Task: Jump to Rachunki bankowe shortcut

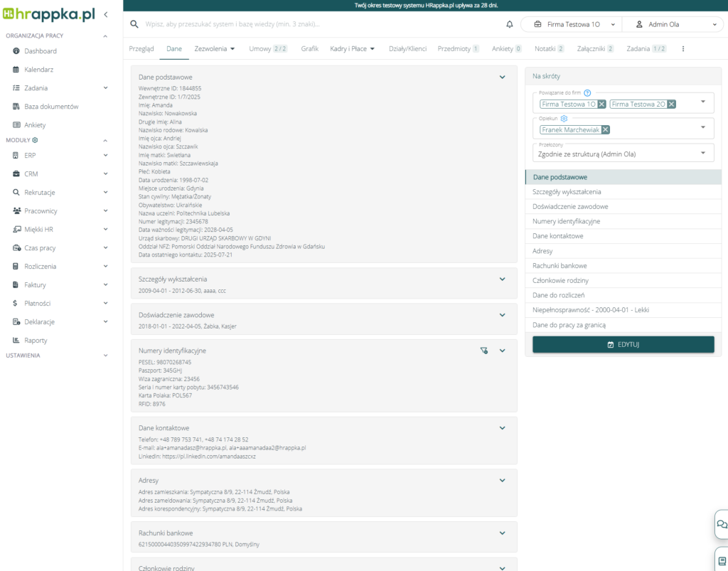Action: [x=560, y=266]
